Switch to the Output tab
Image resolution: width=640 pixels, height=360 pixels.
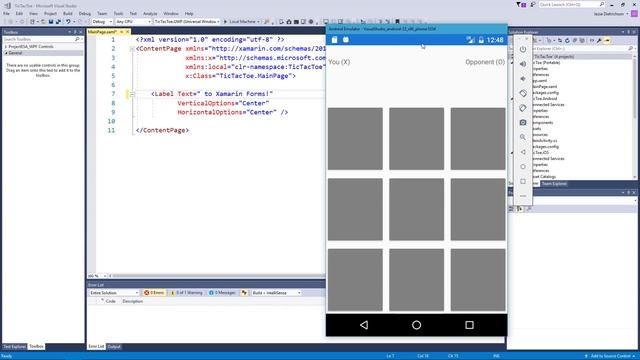pyautogui.click(x=114, y=347)
